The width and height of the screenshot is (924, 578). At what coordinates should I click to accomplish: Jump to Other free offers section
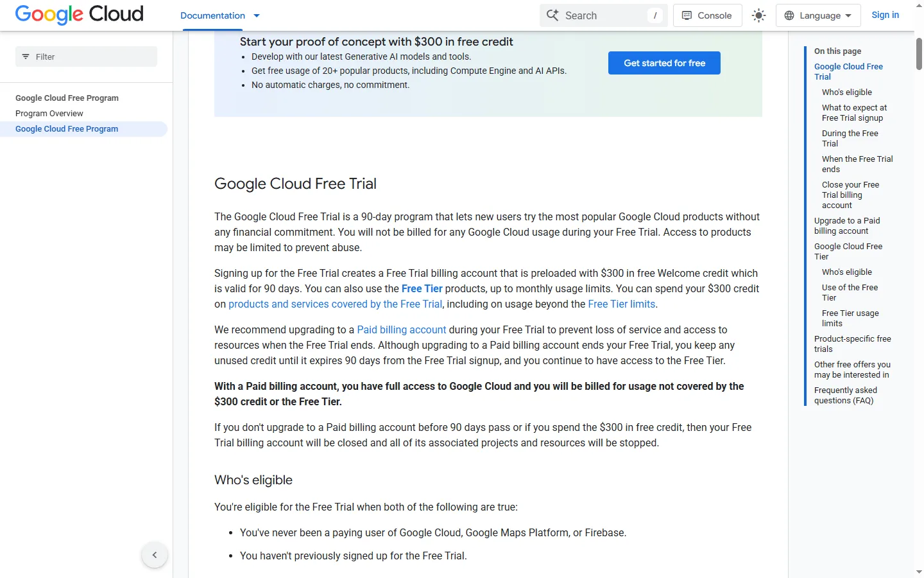852,370
